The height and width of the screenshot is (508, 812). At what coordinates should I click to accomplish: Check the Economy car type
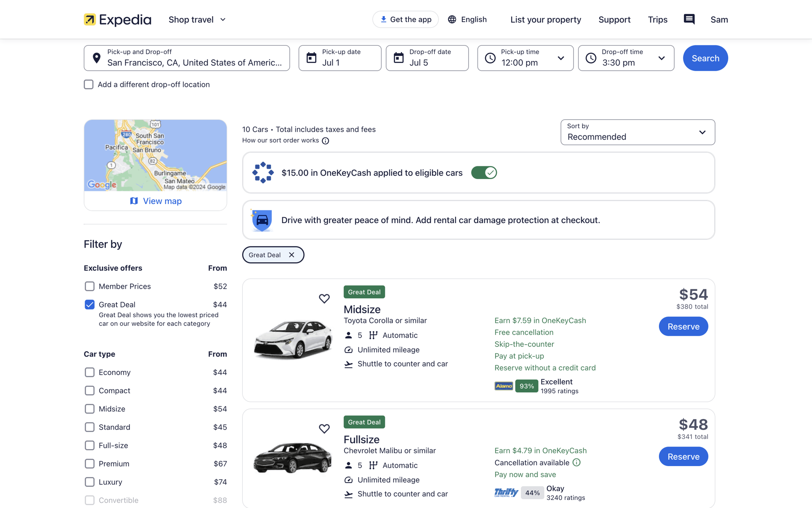click(89, 372)
